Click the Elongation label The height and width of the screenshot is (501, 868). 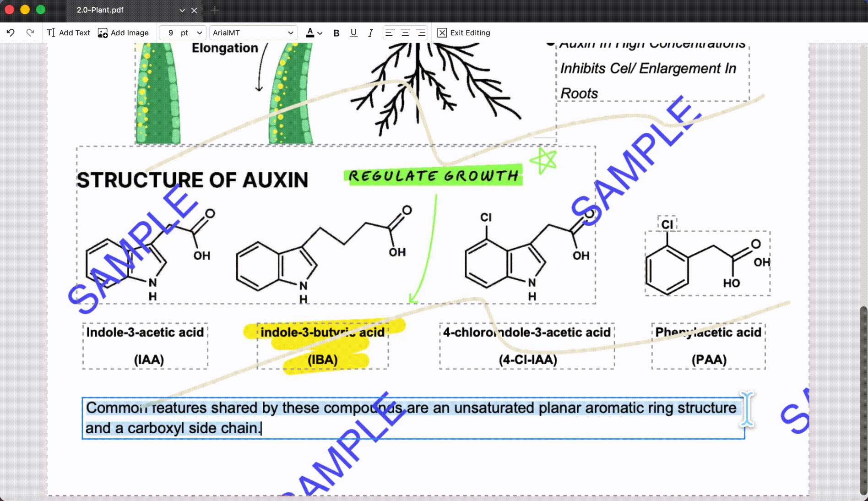coord(225,48)
